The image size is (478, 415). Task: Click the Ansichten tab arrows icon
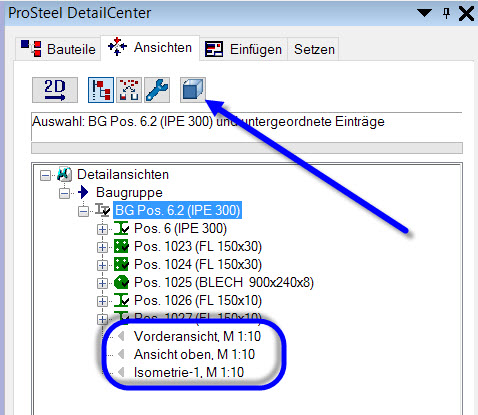pos(117,47)
